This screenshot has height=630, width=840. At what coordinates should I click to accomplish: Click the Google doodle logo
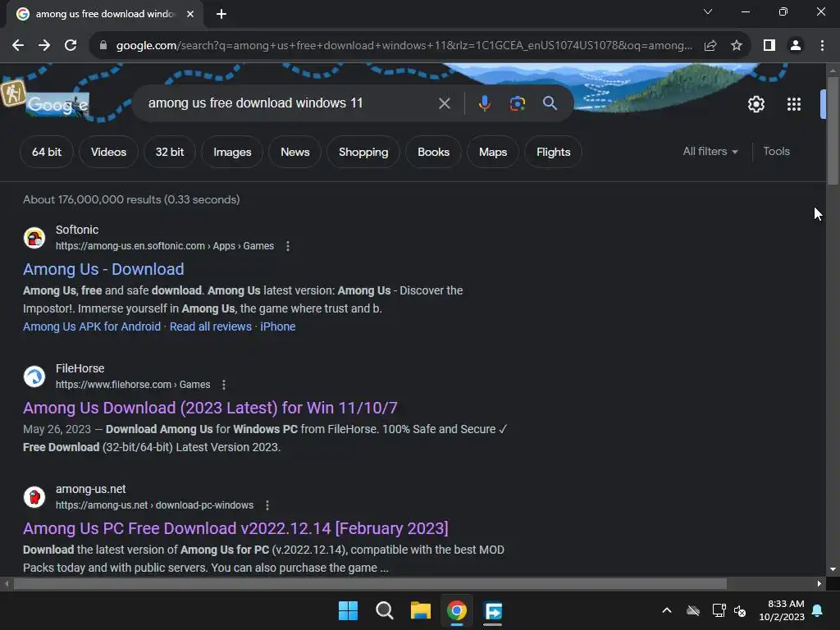[57, 104]
